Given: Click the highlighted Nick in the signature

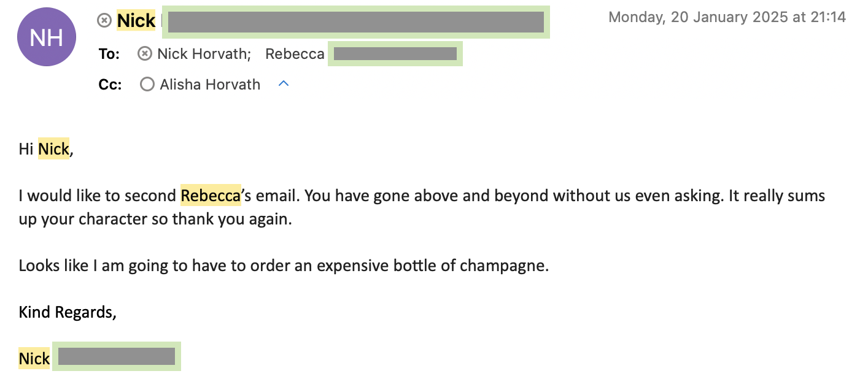Looking at the screenshot, I should tap(34, 358).
